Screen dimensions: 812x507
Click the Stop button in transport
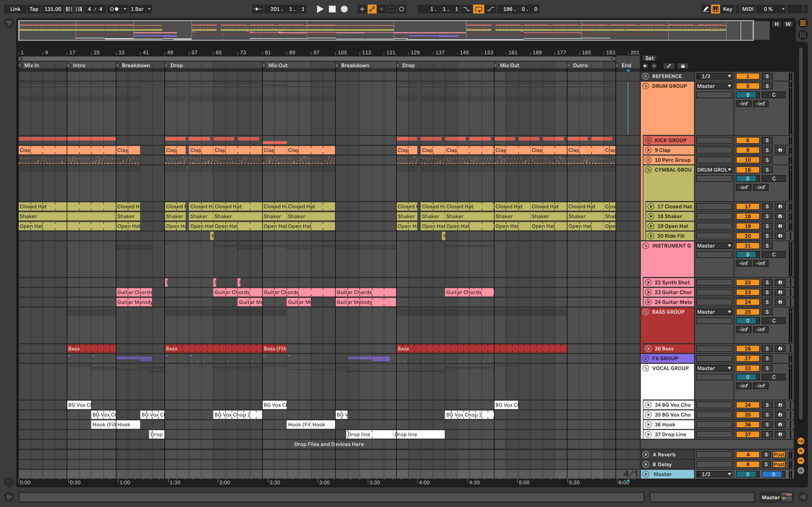pos(332,9)
